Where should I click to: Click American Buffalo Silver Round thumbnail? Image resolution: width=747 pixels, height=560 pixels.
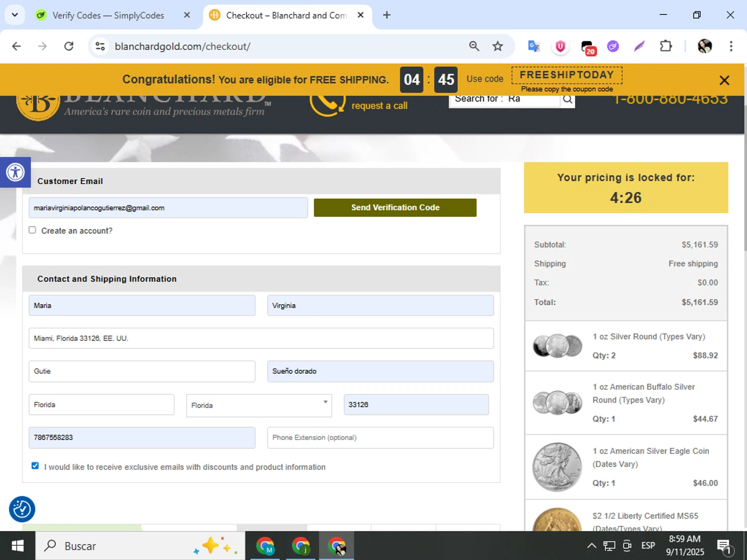[x=557, y=403]
